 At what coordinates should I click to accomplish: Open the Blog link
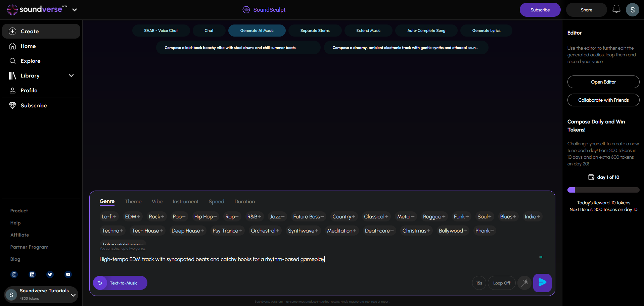click(15, 259)
